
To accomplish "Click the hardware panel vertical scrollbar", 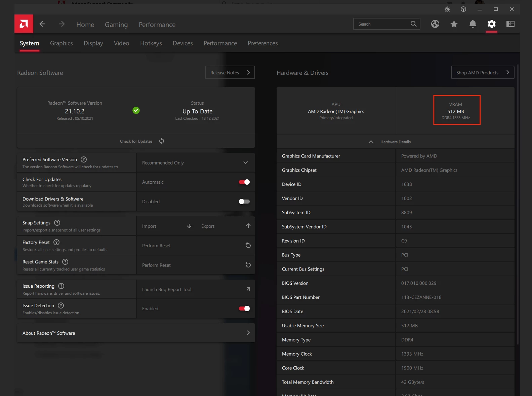I will coord(518,205).
